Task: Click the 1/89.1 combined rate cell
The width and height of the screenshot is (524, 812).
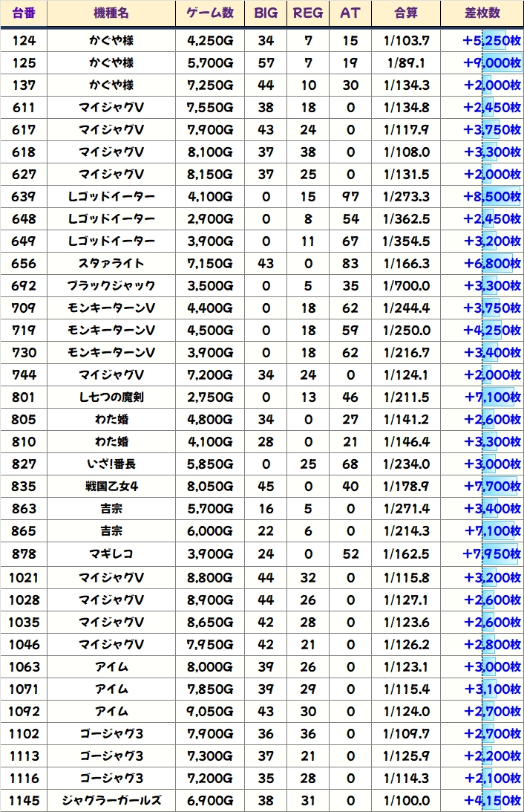Action: pyautogui.click(x=406, y=62)
